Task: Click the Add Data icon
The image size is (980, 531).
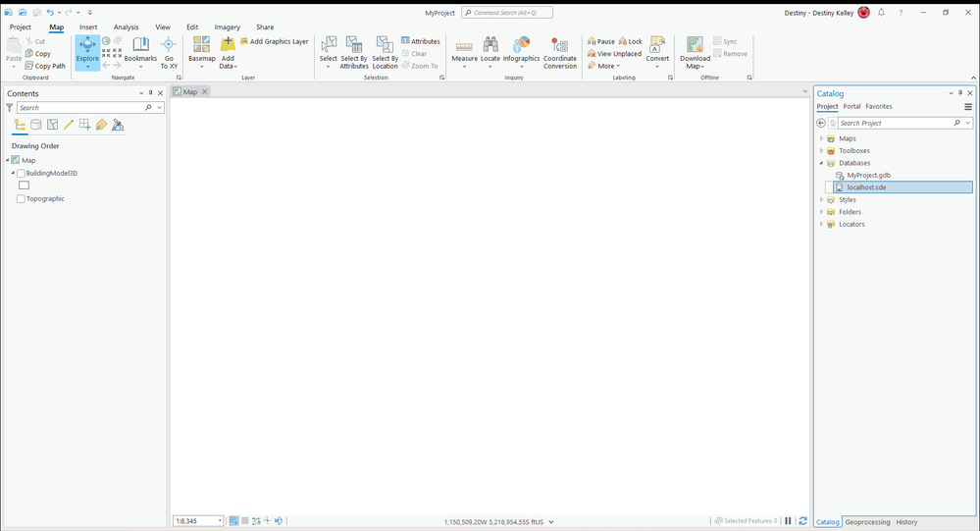Action: 228,44
